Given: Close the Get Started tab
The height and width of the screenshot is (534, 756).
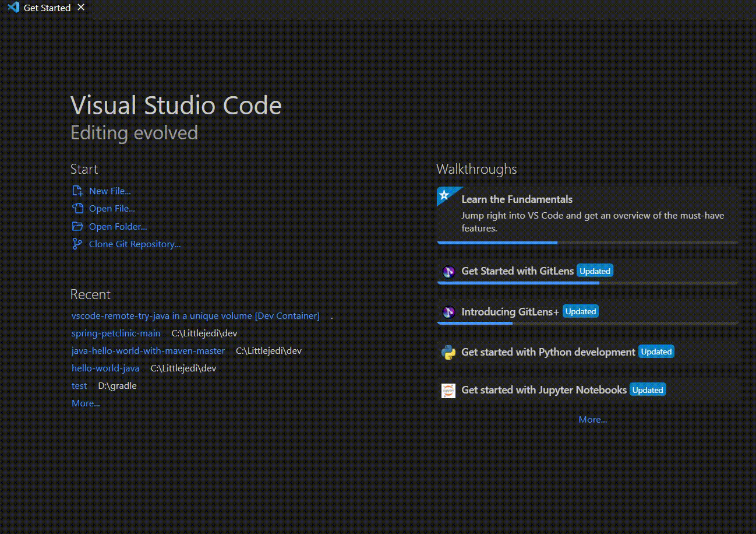Looking at the screenshot, I should click(x=81, y=8).
